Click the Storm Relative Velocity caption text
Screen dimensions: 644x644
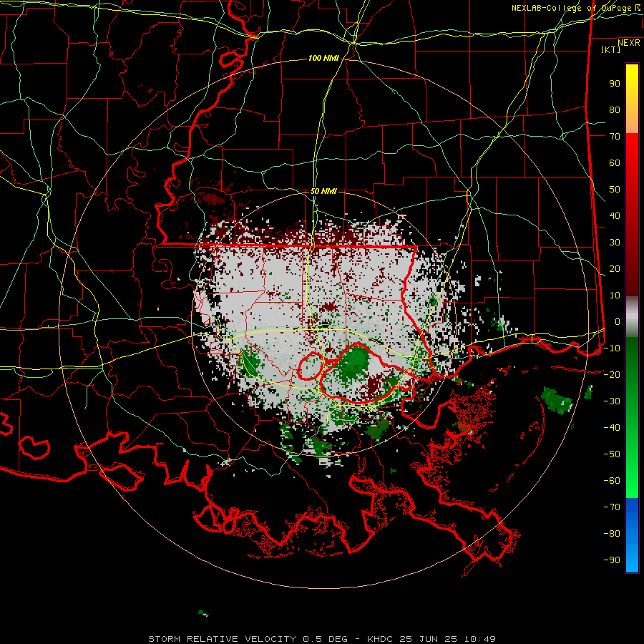pos(322,639)
